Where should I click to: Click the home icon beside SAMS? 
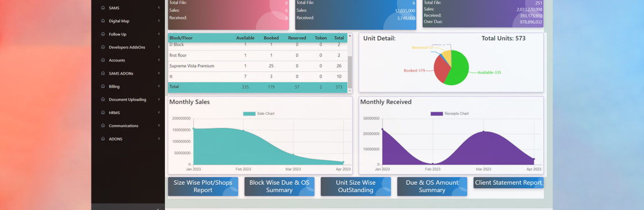103,8
